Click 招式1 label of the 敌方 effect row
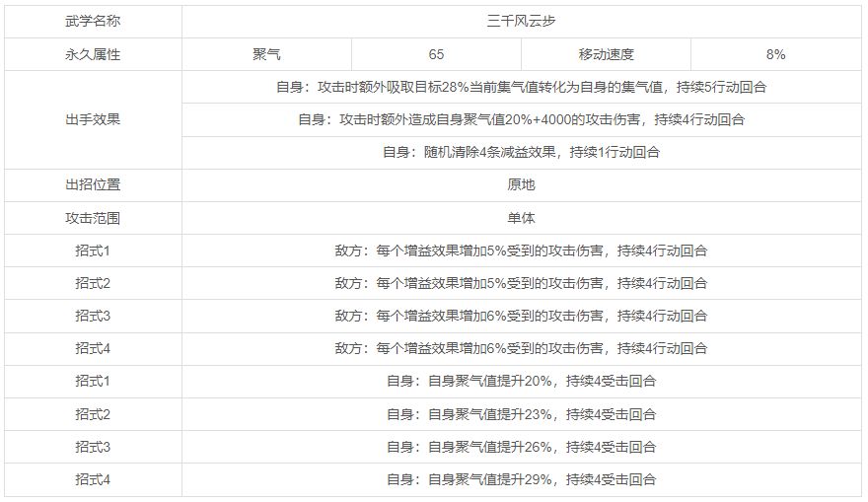 (x=93, y=251)
